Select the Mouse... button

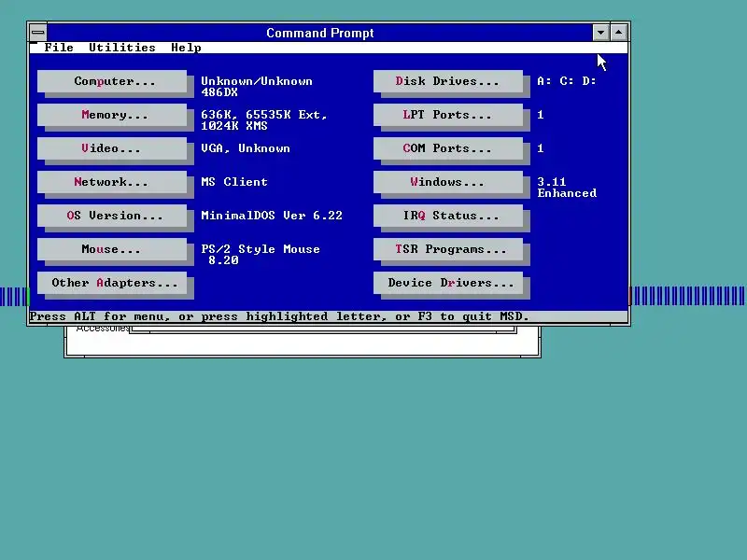pyautogui.click(x=112, y=249)
